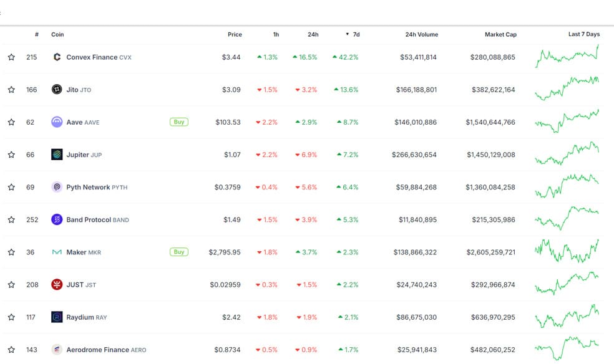Select Pyth Network price $0.3759

click(228, 187)
